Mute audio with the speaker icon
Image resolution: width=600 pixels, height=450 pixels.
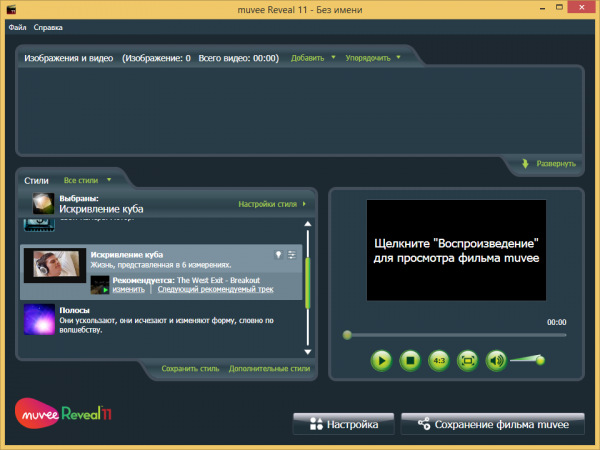(x=496, y=360)
